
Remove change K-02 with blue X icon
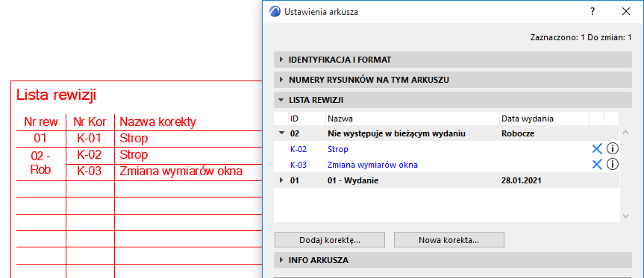tap(597, 149)
